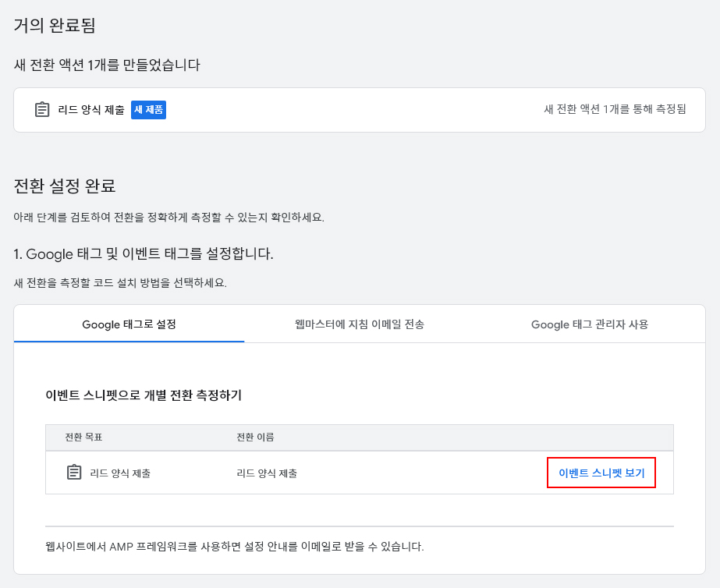Open the 이벤트 스니펫 보기 link
Screen dimensions: 720x588
pos(601,473)
